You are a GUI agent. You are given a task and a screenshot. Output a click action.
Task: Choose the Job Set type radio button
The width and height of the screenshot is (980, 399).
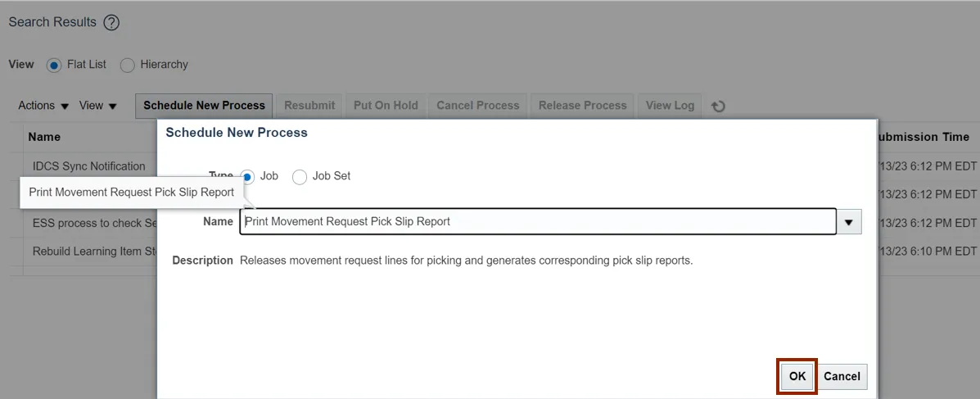300,176
